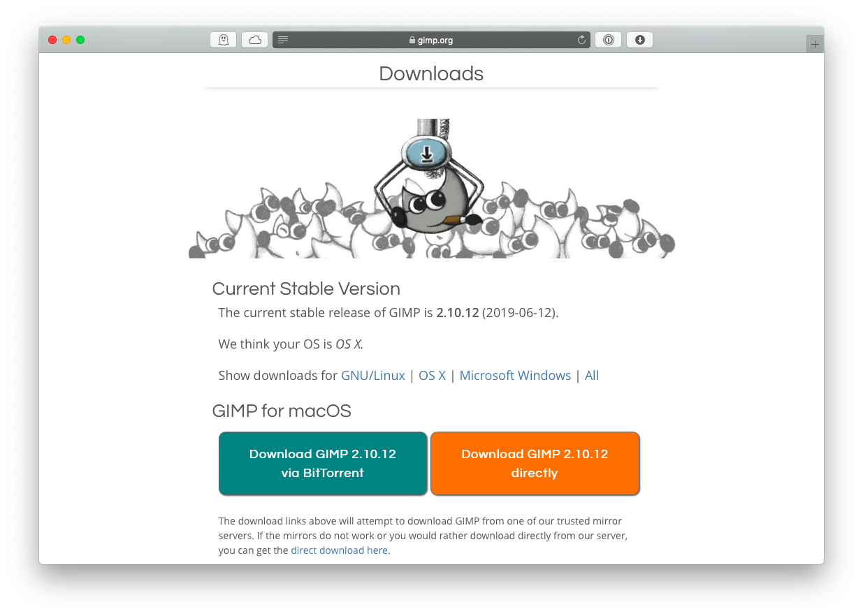The image size is (863, 616).
Task: Click the iCloud tabs cloud icon
Action: 254,40
